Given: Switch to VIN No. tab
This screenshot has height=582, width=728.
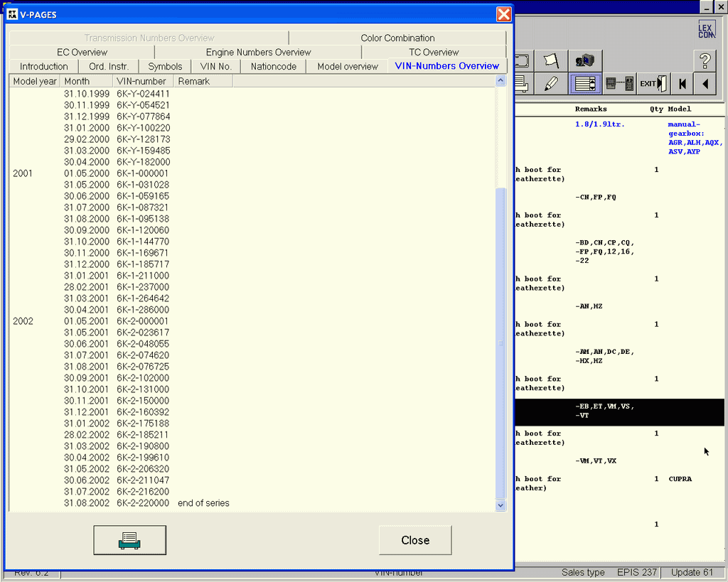Looking at the screenshot, I should (216, 66).
